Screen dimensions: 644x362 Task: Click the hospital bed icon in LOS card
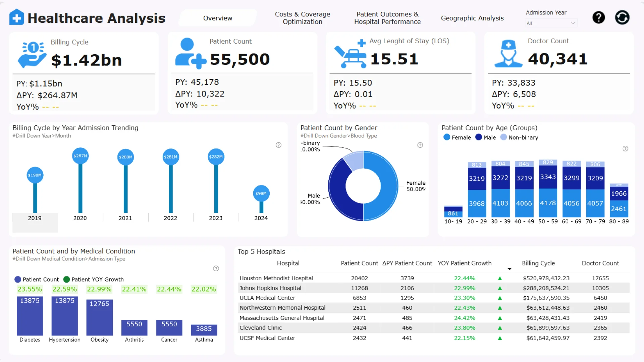tap(351, 55)
